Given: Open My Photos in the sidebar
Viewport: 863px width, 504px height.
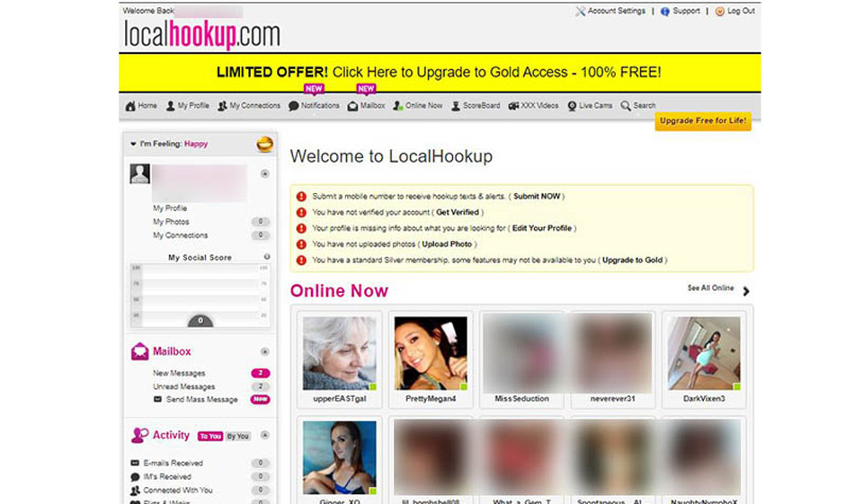Looking at the screenshot, I should pos(171,222).
